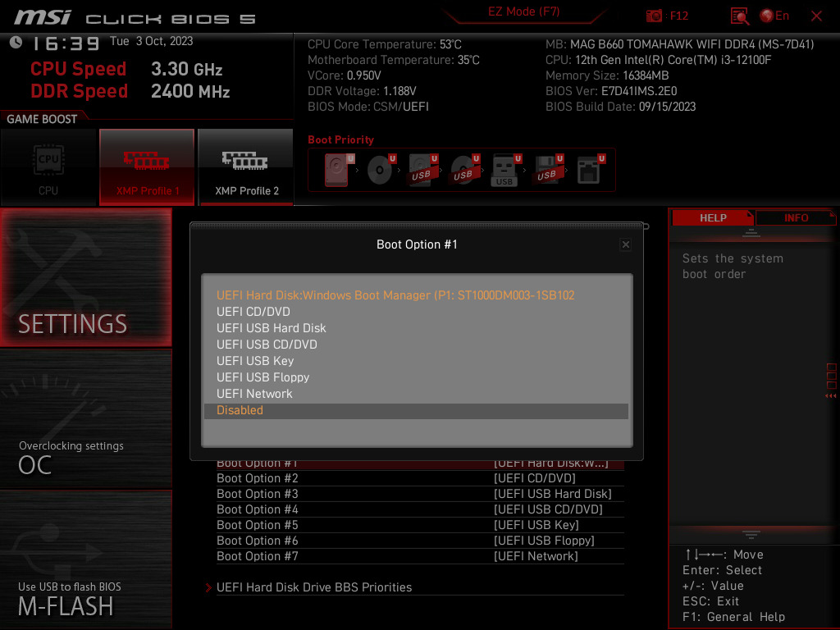Open the OC overclocking settings section
Screen dimensions: 840x630
86,419
